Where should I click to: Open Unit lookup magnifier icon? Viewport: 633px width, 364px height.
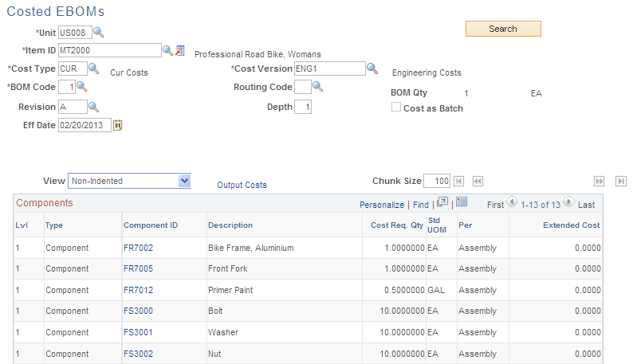[x=99, y=33]
